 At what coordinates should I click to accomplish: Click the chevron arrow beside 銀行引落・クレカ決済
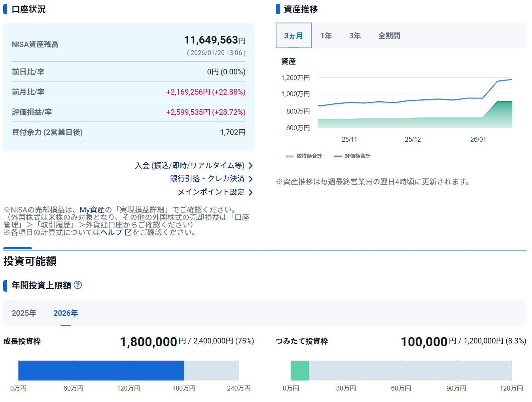[x=250, y=179]
